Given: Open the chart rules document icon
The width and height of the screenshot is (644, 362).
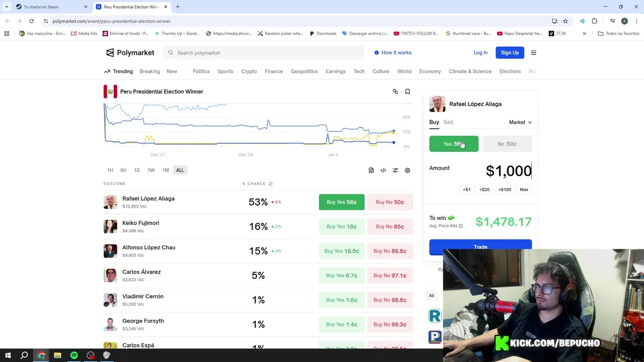Looking at the screenshot, I should coord(371,170).
